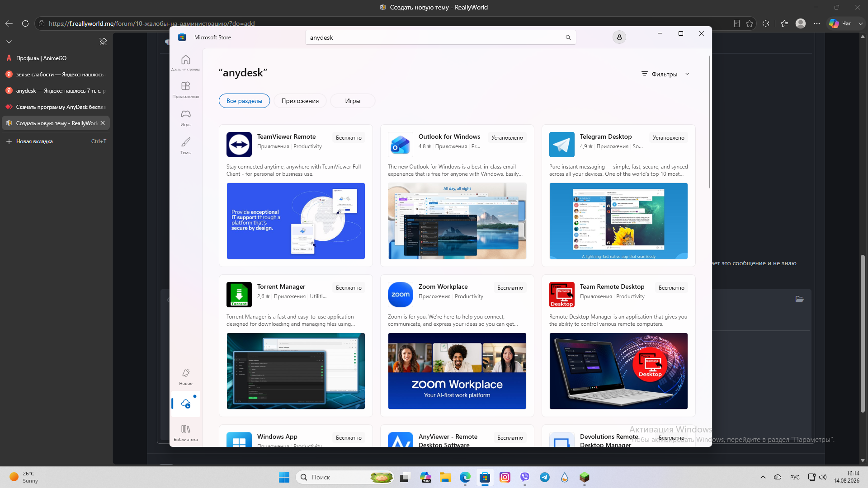Screen dimensions: 868x488
Task: Add page to favorites with star icon
Action: [750, 23]
